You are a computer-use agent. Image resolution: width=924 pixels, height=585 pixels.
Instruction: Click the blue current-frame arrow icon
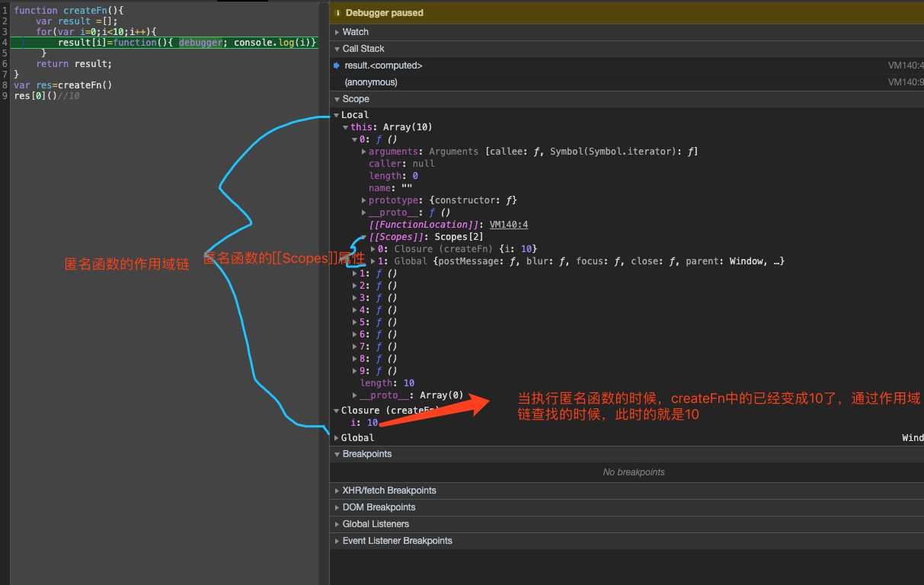click(337, 66)
